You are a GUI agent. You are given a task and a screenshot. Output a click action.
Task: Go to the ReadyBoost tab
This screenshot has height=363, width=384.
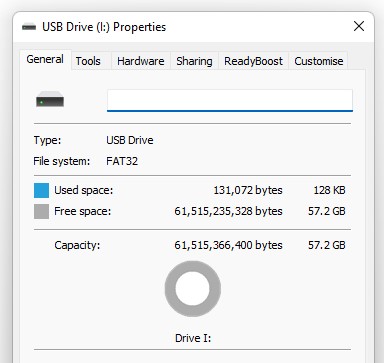pos(253,61)
